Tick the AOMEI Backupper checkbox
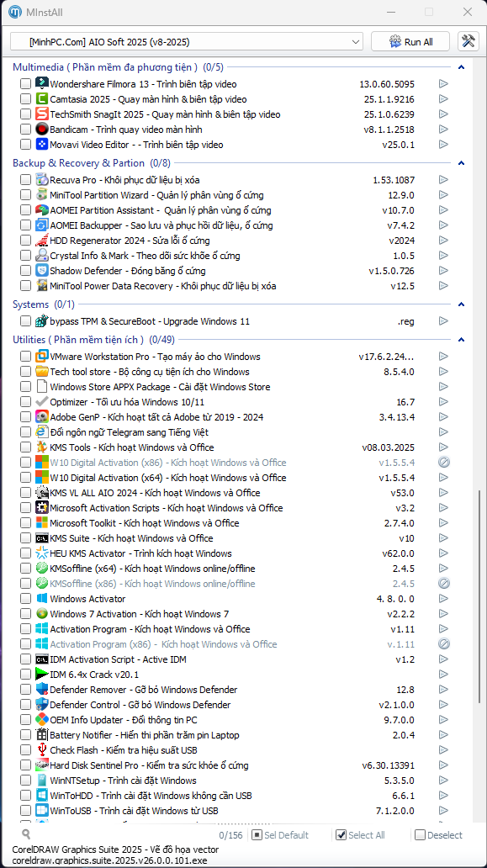This screenshot has height=868, width=487. click(25, 225)
